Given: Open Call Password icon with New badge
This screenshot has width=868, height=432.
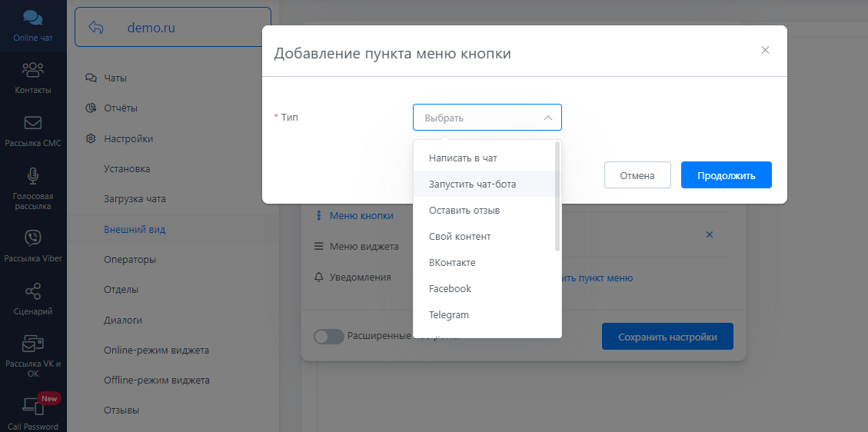Looking at the screenshot, I should point(33,406).
